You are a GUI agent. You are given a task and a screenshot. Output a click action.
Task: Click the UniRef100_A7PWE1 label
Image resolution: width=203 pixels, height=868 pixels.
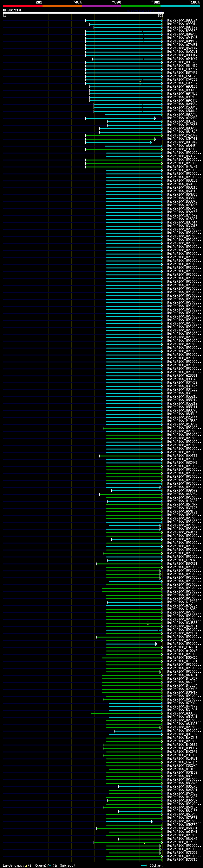(182, 45)
